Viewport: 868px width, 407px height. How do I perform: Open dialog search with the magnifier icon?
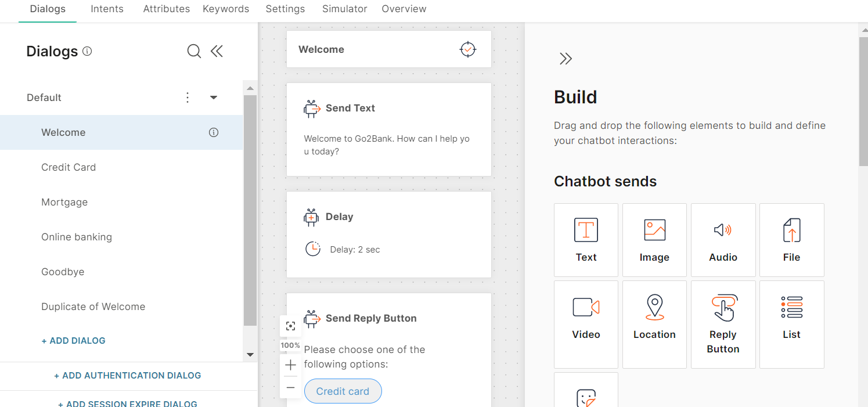click(x=194, y=51)
